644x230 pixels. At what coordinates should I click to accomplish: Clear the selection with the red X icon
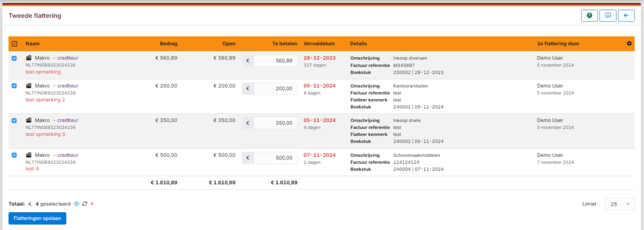(92, 204)
